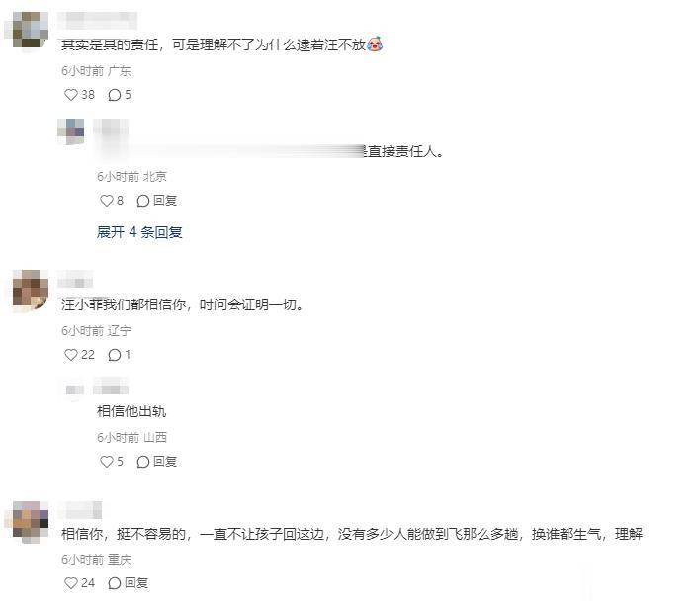
Task: Expand "展开 4 条回复" replies
Action: click(139, 232)
